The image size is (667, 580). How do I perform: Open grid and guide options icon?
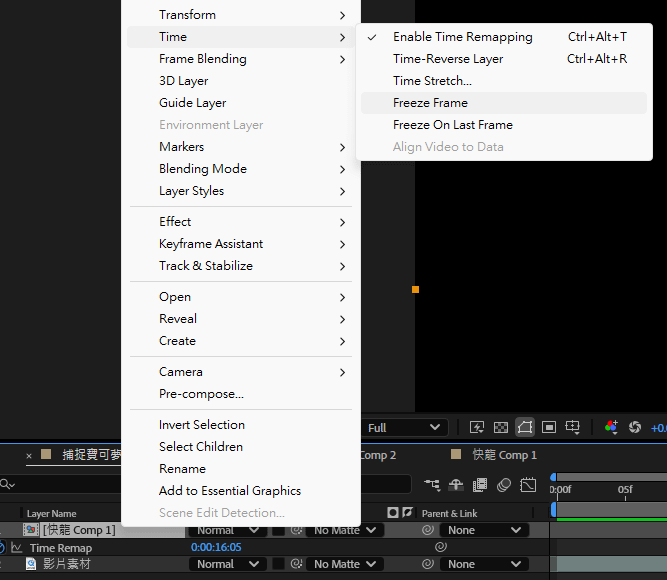coord(573,427)
